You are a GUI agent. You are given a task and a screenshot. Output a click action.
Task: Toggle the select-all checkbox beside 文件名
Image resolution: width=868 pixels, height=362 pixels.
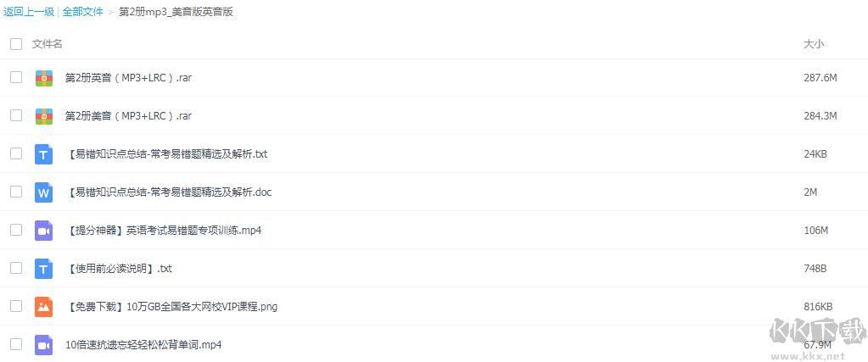pyautogui.click(x=16, y=43)
